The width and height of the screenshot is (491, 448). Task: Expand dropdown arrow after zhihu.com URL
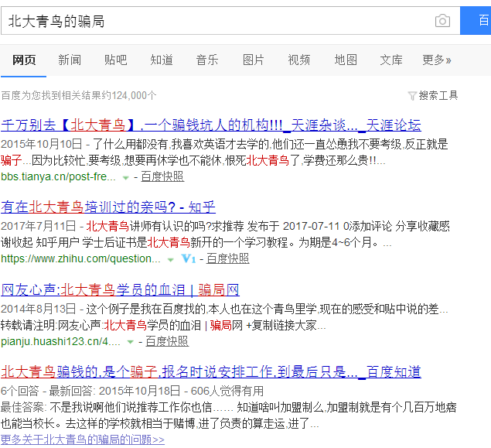click(171, 260)
